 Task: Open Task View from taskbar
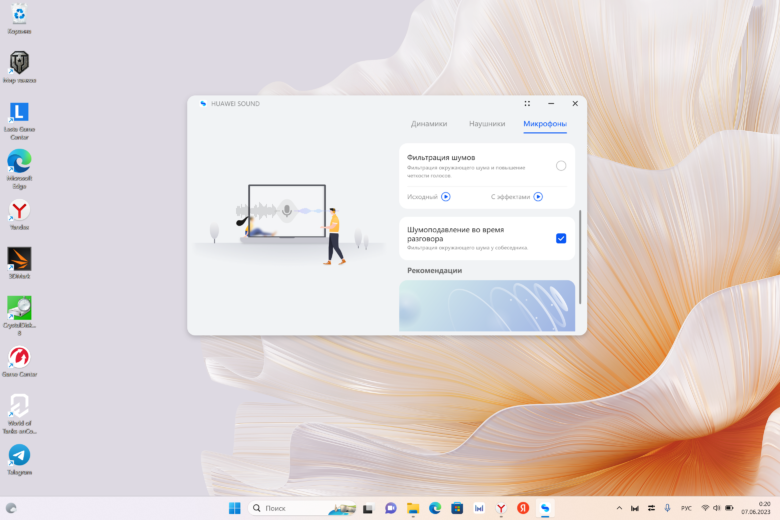tap(368, 508)
